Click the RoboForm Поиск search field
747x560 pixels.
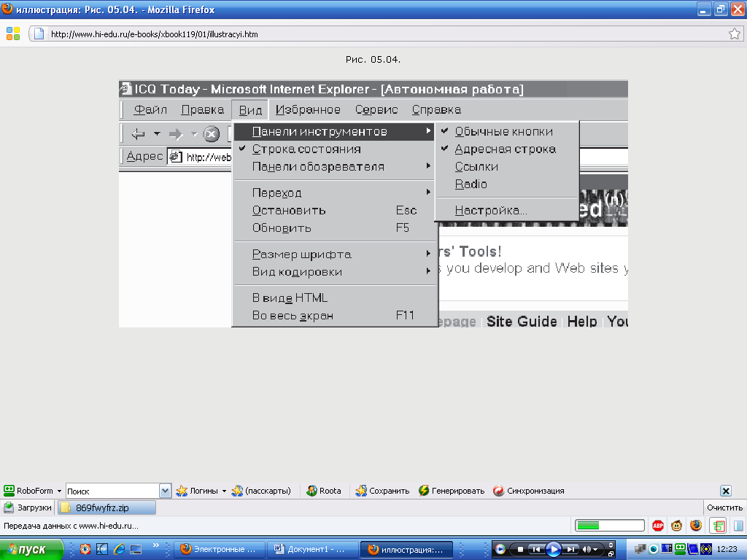click(x=112, y=491)
